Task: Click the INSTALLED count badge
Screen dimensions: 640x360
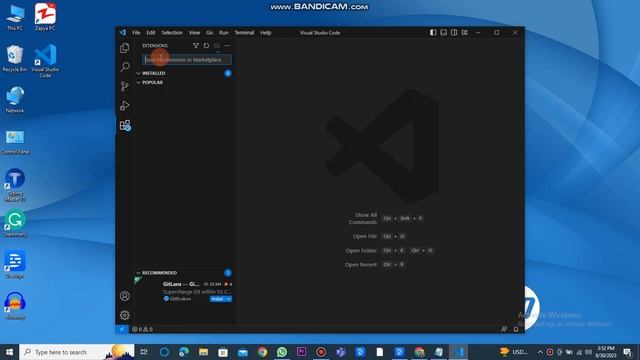Action: click(228, 73)
